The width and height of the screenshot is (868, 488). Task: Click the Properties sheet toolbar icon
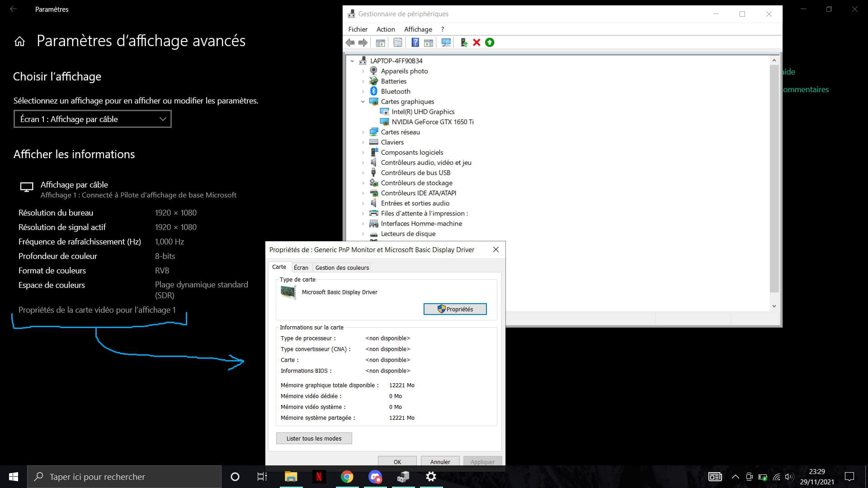tap(397, 42)
